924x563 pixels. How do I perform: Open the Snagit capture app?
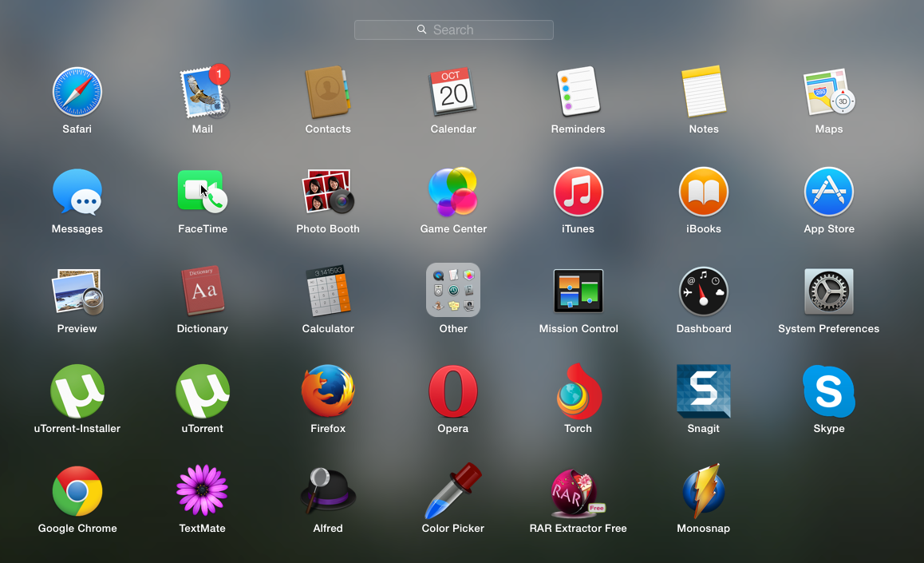click(704, 391)
